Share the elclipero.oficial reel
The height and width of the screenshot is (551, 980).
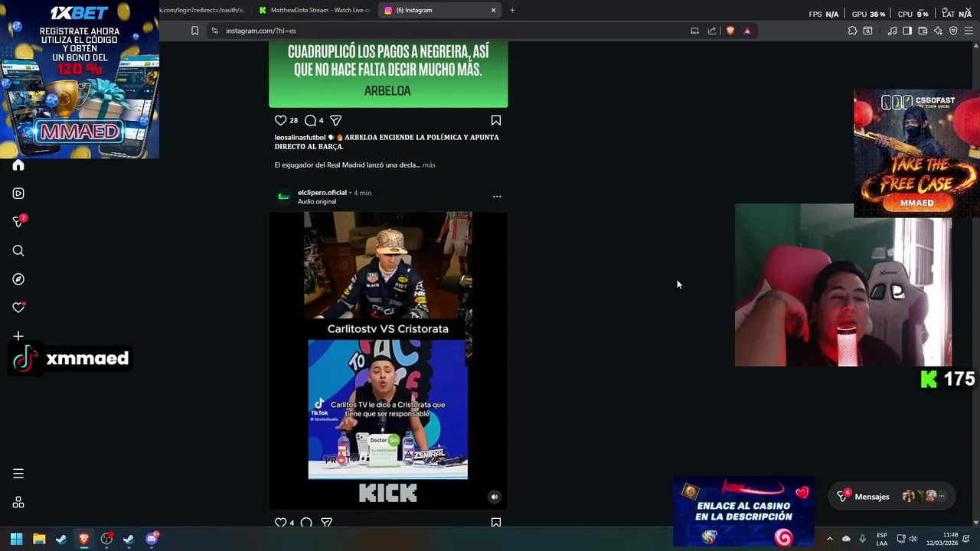click(x=327, y=523)
